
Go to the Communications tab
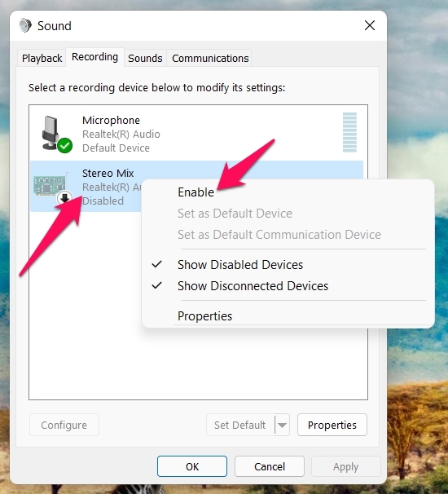click(x=210, y=58)
